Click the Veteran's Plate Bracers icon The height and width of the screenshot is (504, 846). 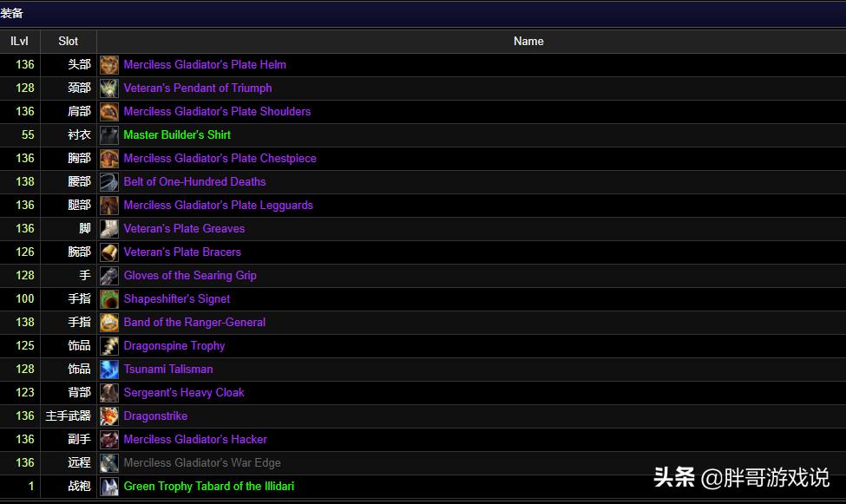(109, 252)
